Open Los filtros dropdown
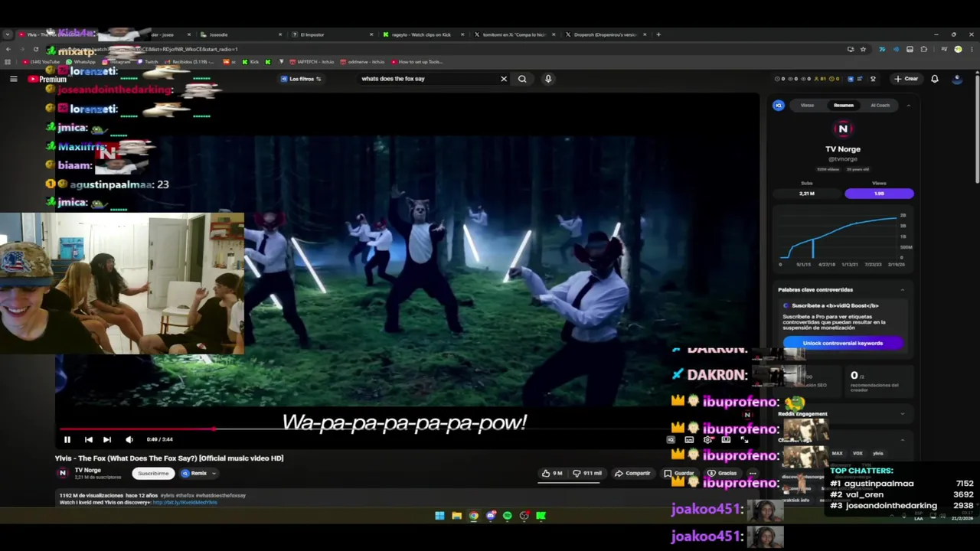 (x=301, y=79)
